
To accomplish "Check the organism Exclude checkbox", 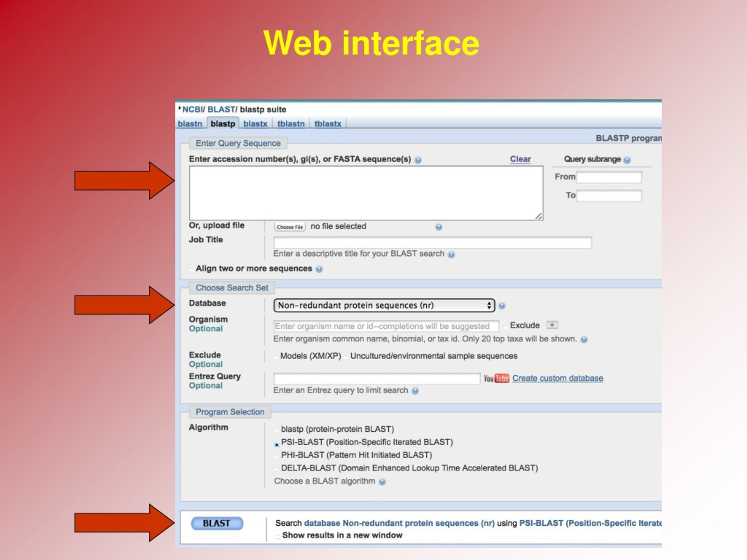I will 506,326.
